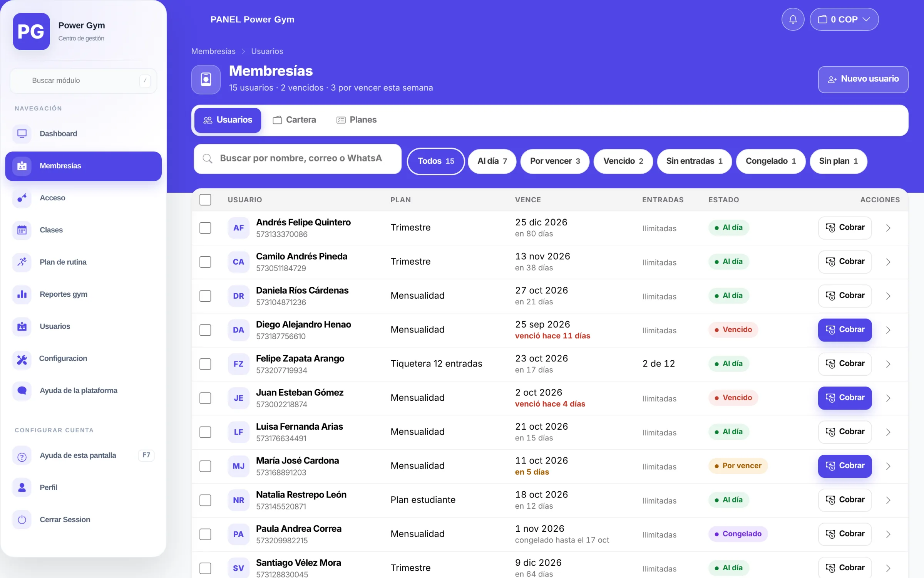Open Reportes gym chart icon

[x=22, y=294]
